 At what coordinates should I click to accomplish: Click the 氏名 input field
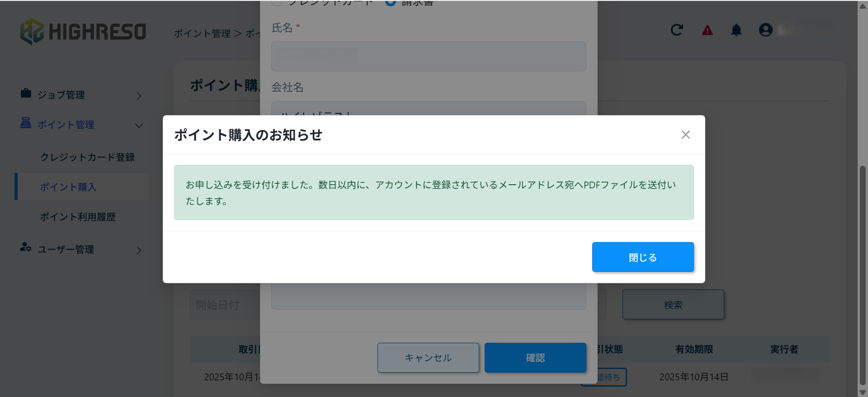click(x=429, y=56)
